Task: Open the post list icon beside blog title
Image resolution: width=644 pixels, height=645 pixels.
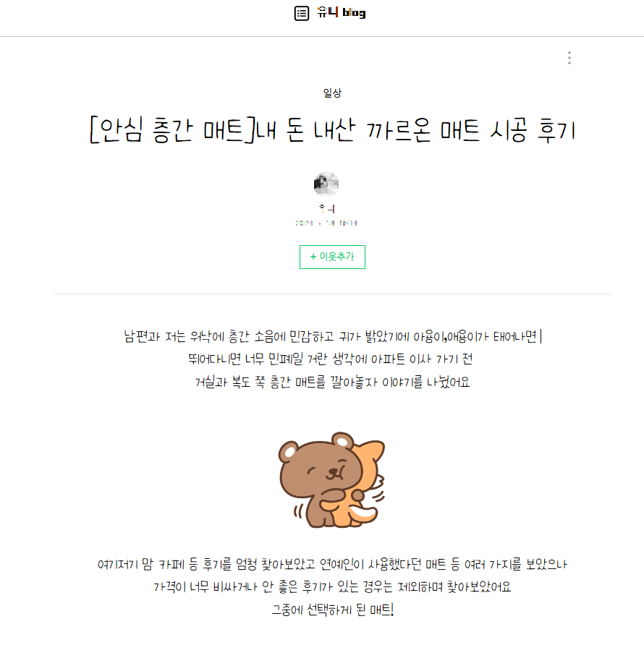Action: pyautogui.click(x=302, y=13)
